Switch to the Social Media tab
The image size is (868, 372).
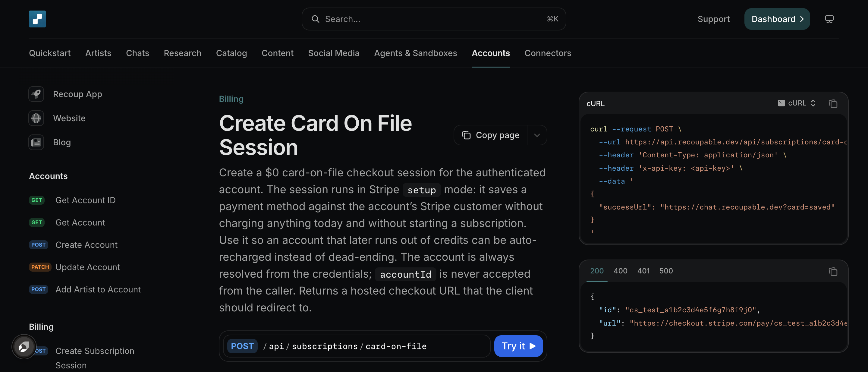(334, 53)
